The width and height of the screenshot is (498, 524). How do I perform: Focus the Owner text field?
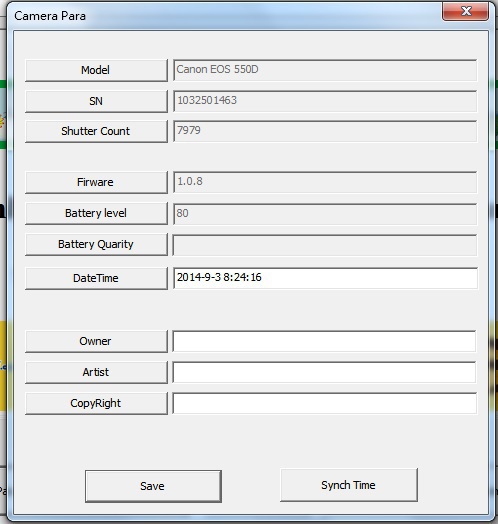click(x=324, y=341)
